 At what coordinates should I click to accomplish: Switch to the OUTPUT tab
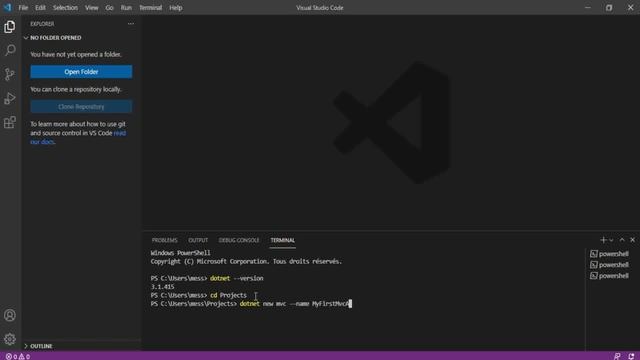point(198,240)
